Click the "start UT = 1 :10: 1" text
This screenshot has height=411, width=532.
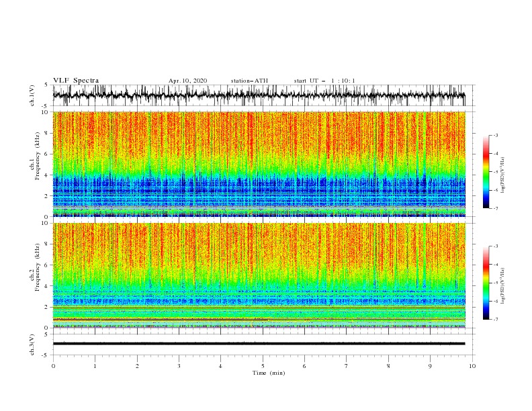tap(324, 81)
